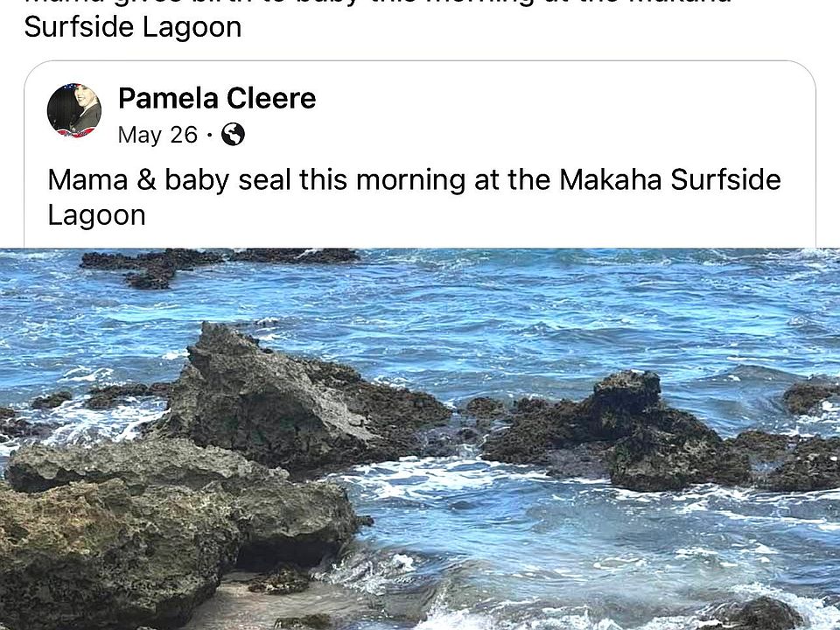This screenshot has height=630, width=840.
Task: Click the May 26 post date
Action: [157, 135]
